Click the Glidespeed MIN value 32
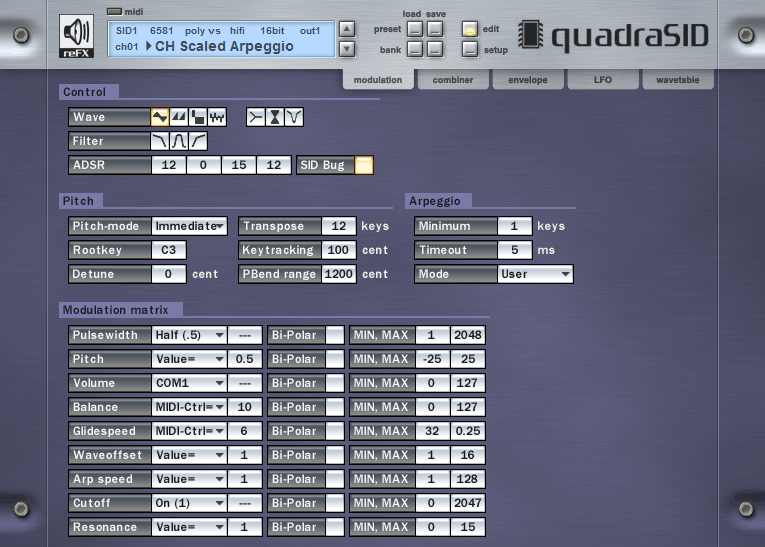 click(x=432, y=431)
